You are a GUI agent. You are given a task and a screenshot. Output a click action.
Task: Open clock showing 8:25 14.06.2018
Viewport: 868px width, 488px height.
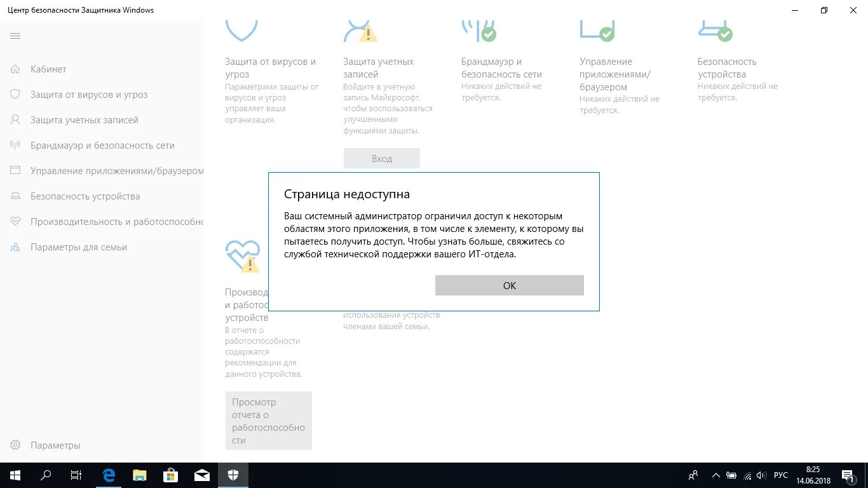pyautogui.click(x=813, y=475)
